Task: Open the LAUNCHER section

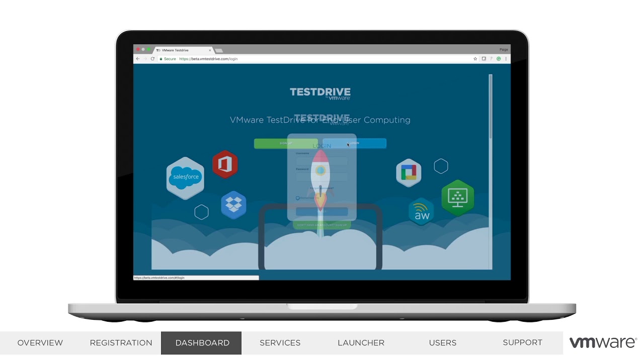Action: pos(361,343)
